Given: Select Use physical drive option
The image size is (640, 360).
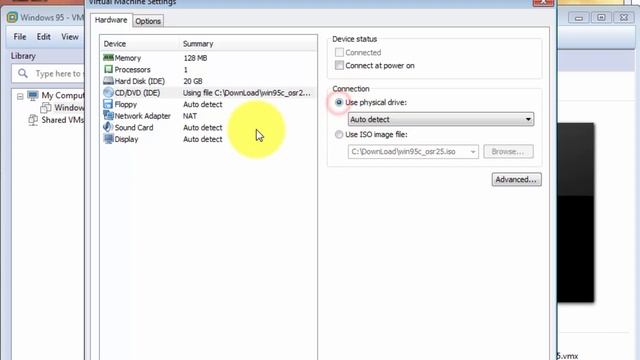Looking at the screenshot, I should [339, 102].
